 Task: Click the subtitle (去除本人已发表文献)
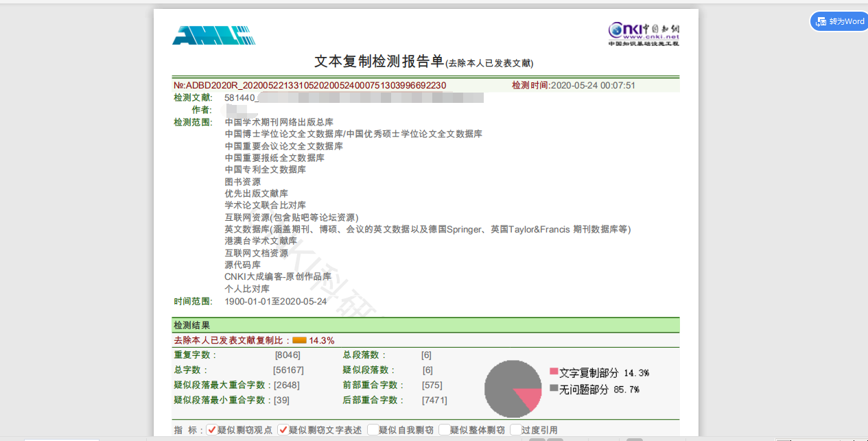click(x=489, y=63)
